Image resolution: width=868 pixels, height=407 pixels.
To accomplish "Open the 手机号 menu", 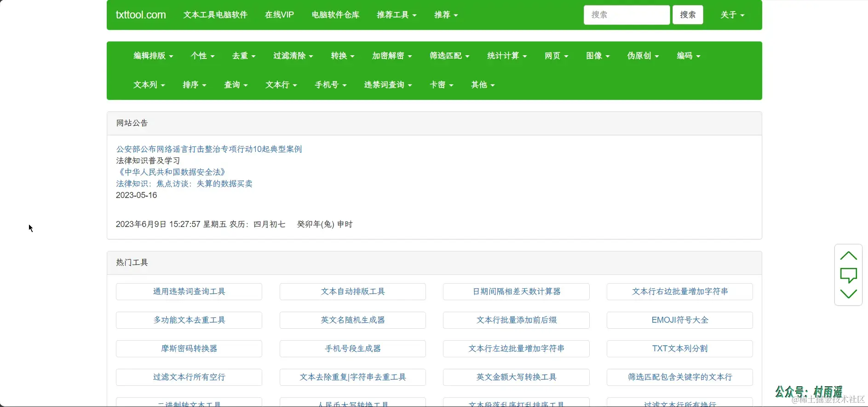I will (331, 85).
